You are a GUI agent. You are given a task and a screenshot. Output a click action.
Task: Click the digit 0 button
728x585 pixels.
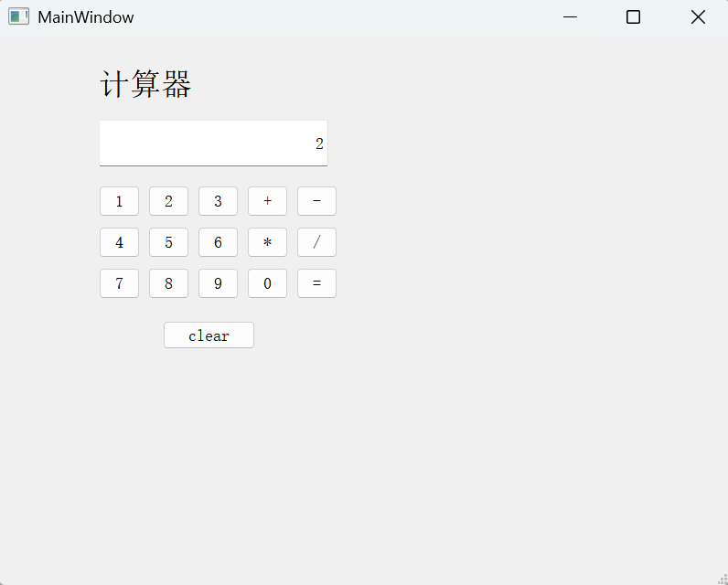267,283
